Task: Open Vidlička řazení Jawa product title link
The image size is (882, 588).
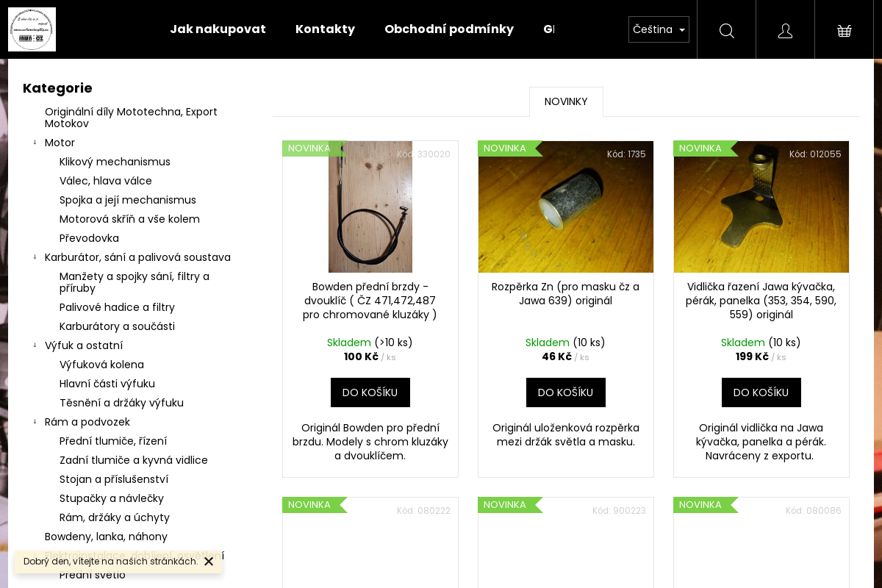Action: 761,301
